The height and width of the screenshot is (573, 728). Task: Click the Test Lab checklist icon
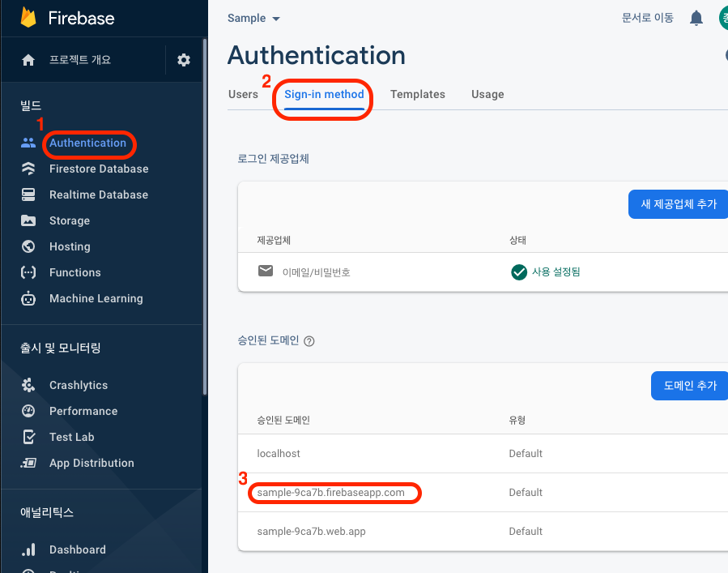click(x=29, y=437)
